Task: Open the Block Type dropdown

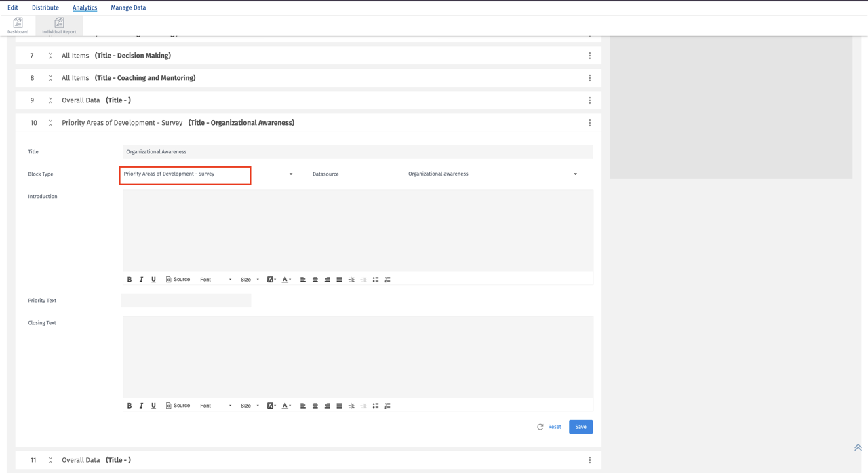Action: pyautogui.click(x=290, y=174)
